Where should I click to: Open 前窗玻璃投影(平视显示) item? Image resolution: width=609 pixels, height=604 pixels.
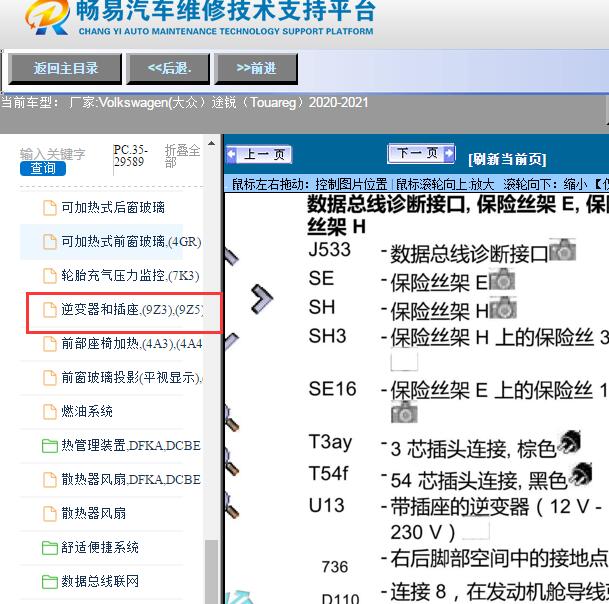132,378
